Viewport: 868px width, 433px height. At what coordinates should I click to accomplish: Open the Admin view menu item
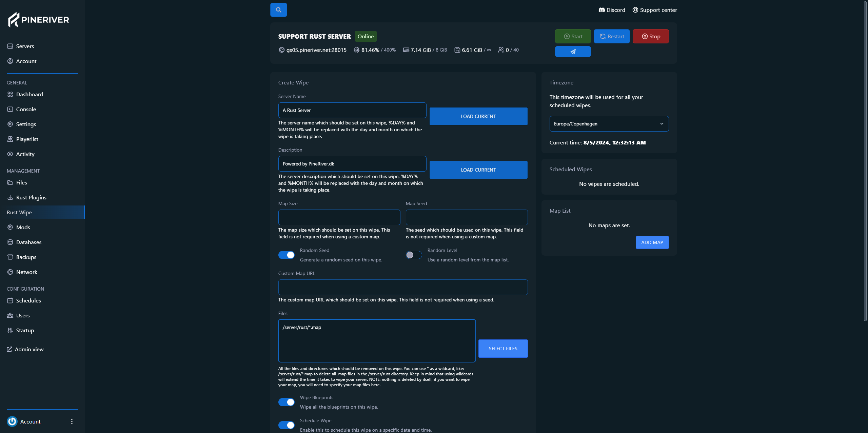[x=29, y=349]
